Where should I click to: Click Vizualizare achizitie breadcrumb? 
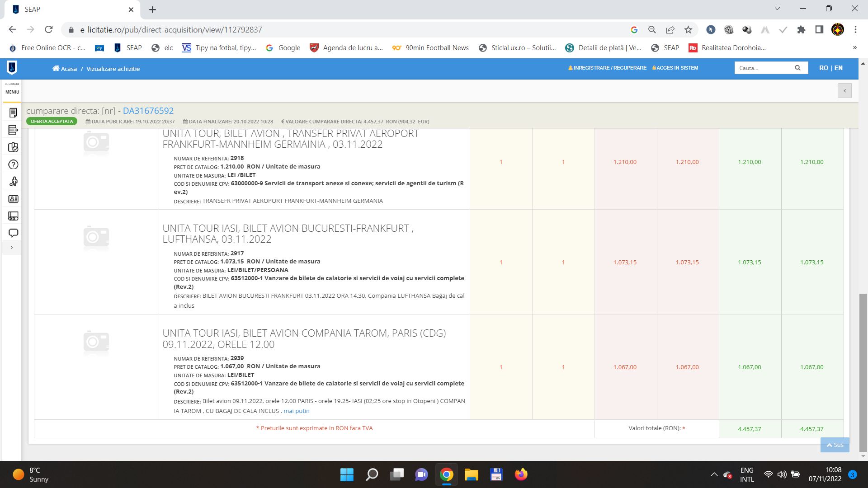(x=113, y=69)
